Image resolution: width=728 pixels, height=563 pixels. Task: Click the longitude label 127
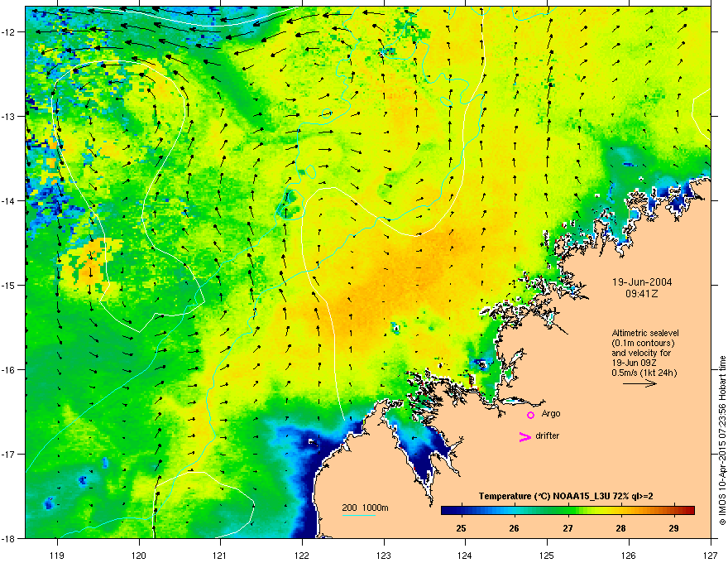click(711, 555)
